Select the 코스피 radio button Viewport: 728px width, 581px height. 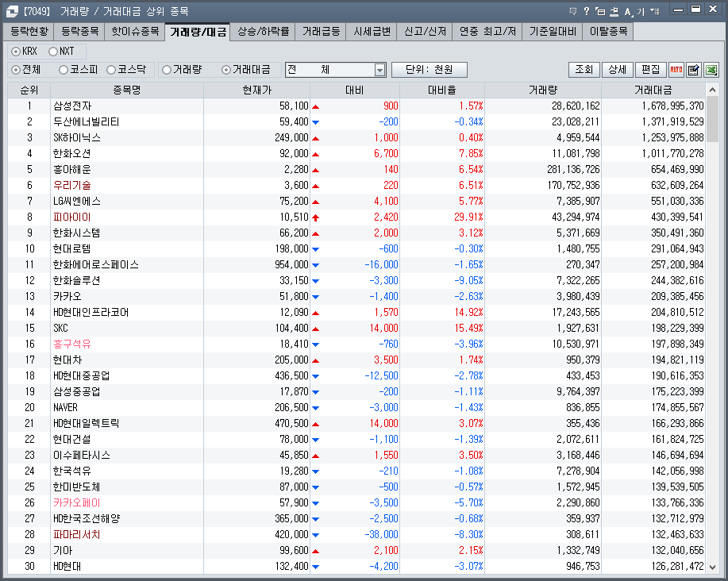(x=64, y=70)
